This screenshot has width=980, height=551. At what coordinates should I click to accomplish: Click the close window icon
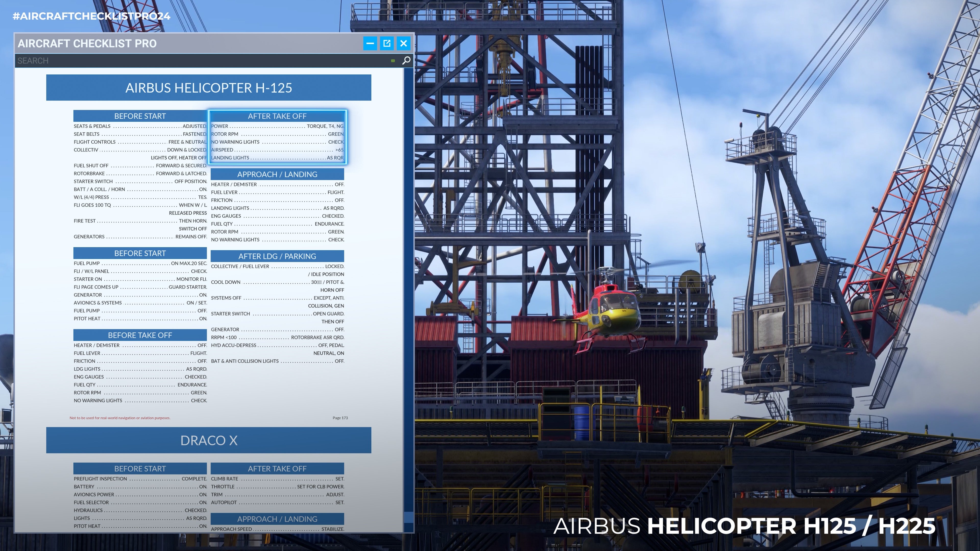[404, 43]
